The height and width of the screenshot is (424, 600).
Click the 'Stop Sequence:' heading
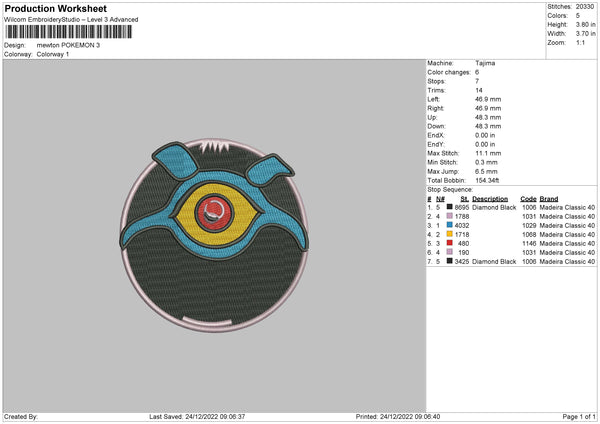pos(450,189)
